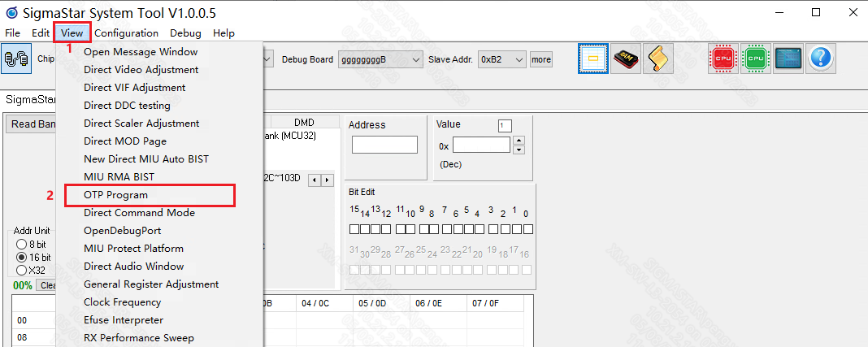Screen dimensions: 868x347
Task: Click the 05 / 0D column header
Action: point(381,303)
